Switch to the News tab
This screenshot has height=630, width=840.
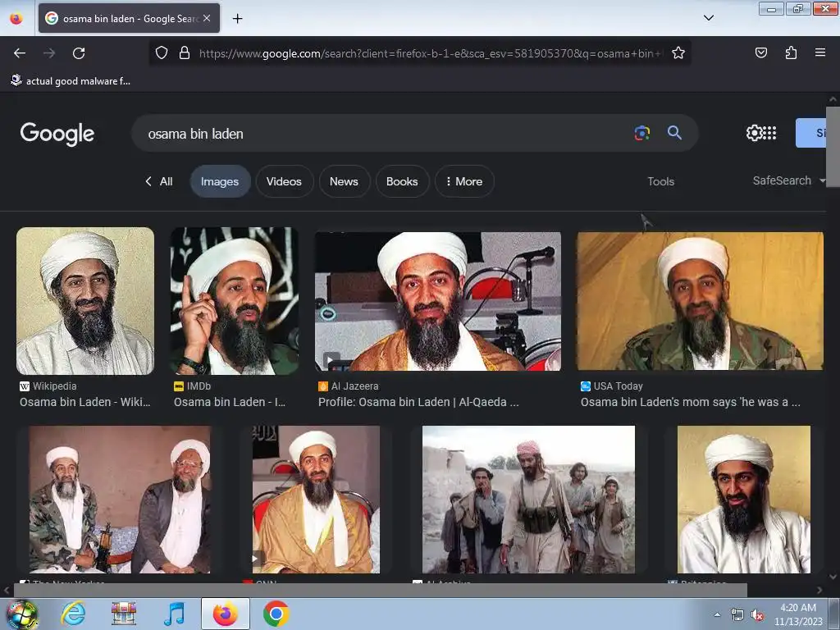[344, 181]
